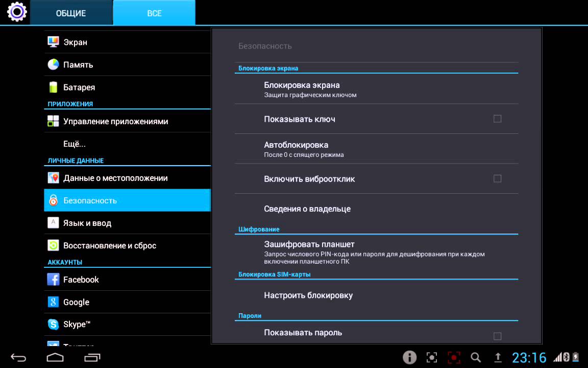Open Настроить блокировку SIM setting
588x368 pixels.
tap(377, 295)
